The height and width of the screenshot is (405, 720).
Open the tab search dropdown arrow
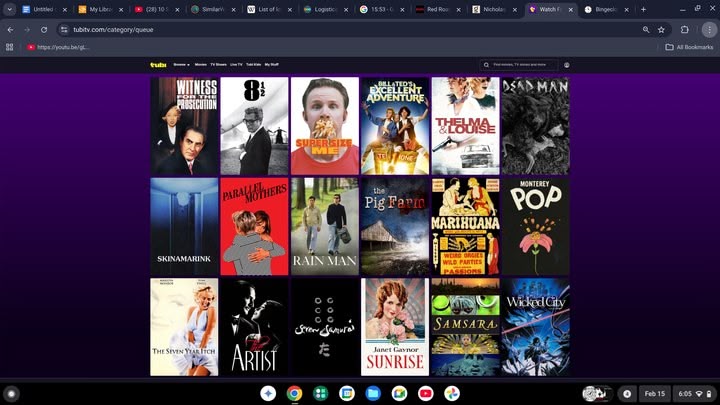pyautogui.click(x=10, y=9)
